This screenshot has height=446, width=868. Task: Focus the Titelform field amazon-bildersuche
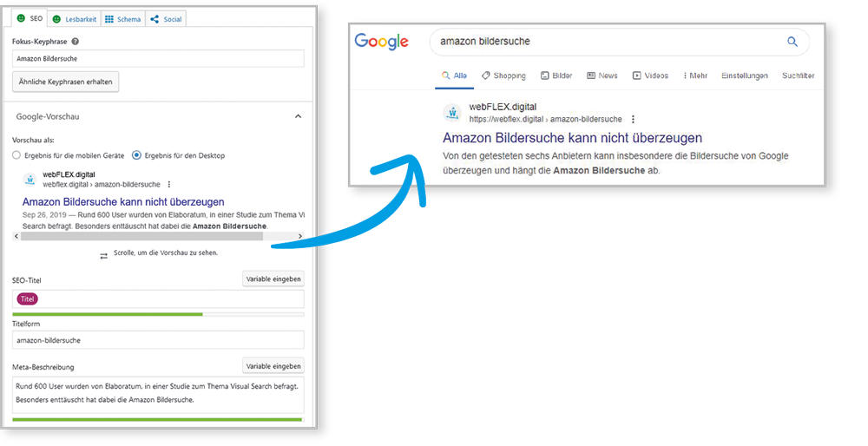point(158,340)
